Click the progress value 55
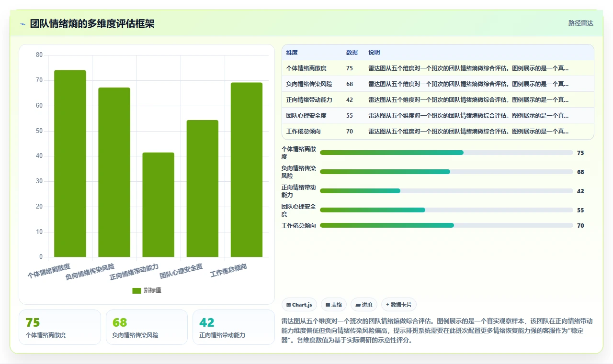Viewport: 613px width, 364px height. [580, 210]
